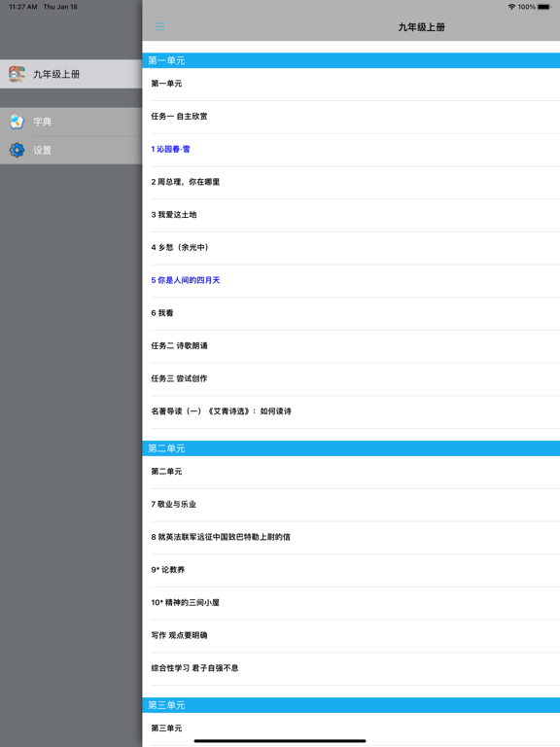The width and height of the screenshot is (560, 747).
Task: Tap the 九年级上册 navigation title
Action: (x=421, y=27)
